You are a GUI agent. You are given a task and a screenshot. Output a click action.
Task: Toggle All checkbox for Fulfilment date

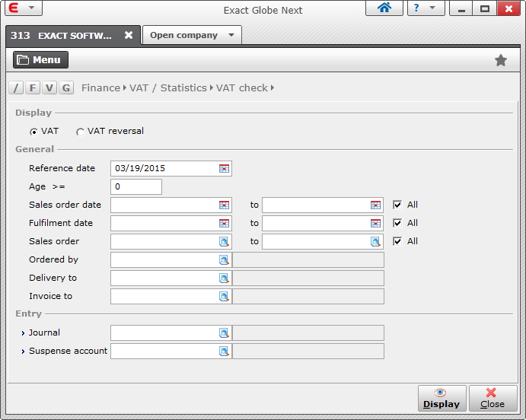[397, 223]
